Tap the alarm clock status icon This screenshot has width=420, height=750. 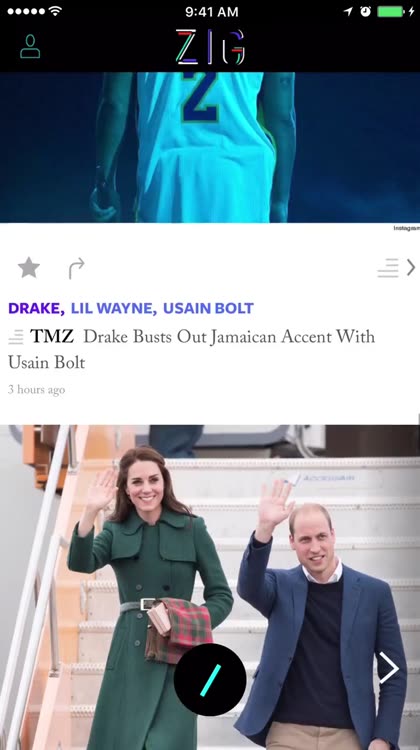365,12
